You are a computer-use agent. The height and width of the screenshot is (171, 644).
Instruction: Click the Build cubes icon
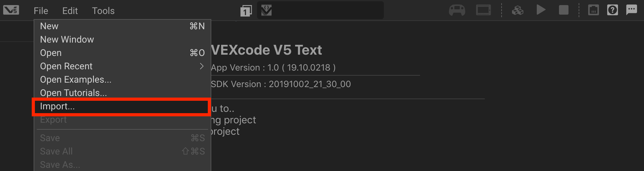tap(517, 10)
